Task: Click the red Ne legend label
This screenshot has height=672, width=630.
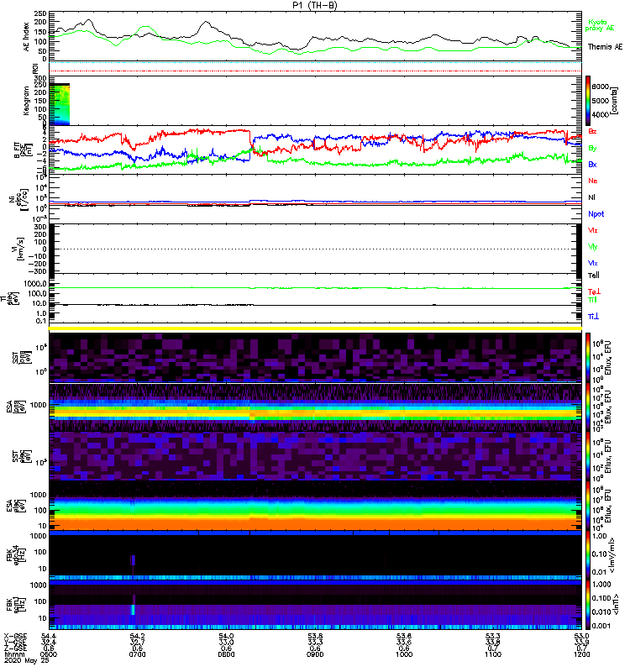Action: coord(593,181)
